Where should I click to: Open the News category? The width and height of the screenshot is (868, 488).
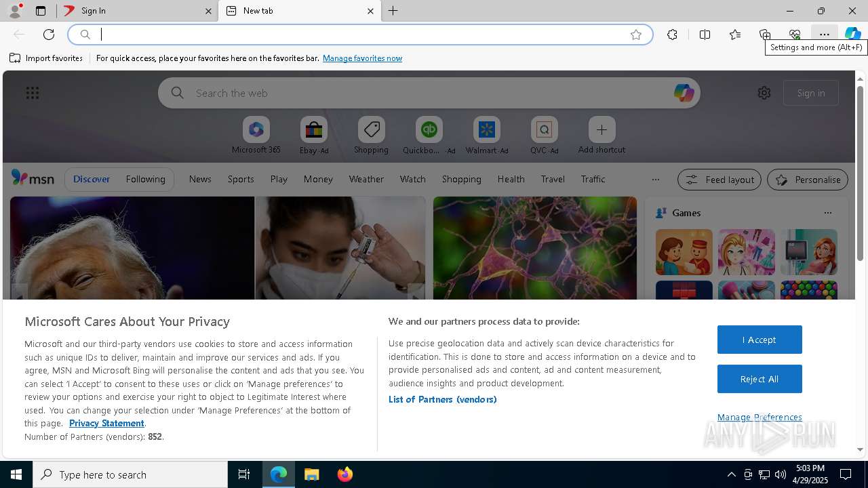pos(200,179)
